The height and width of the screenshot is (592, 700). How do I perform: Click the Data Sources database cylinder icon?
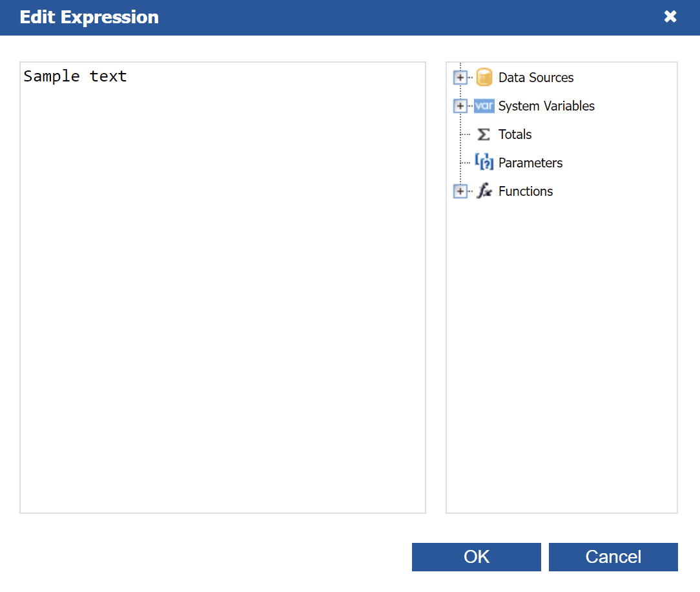(484, 78)
